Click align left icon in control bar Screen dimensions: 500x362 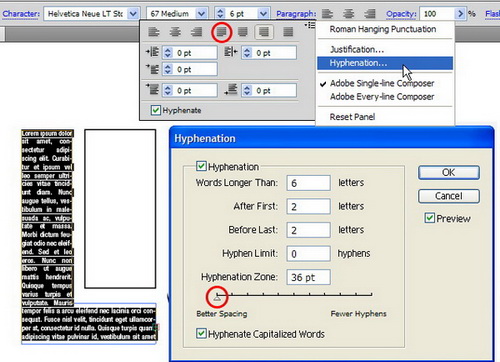(327, 14)
